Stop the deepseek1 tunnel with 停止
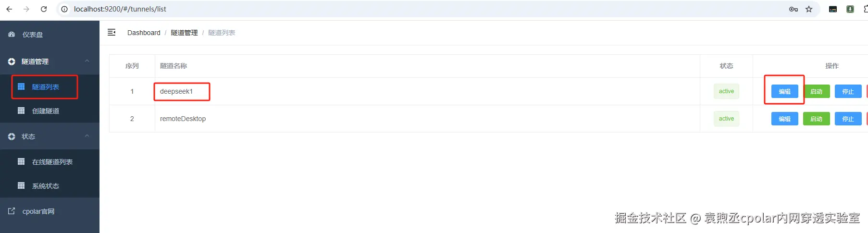The height and width of the screenshot is (233, 868). pos(848,91)
